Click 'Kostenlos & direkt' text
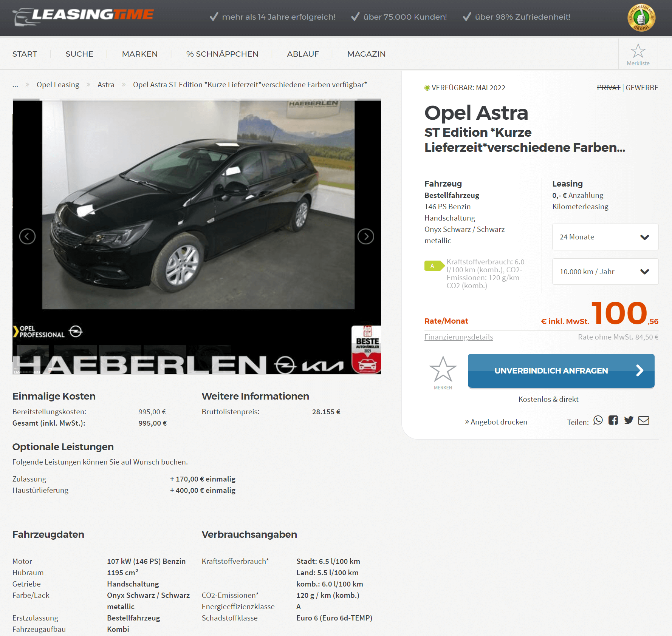672x636 pixels. (x=548, y=399)
